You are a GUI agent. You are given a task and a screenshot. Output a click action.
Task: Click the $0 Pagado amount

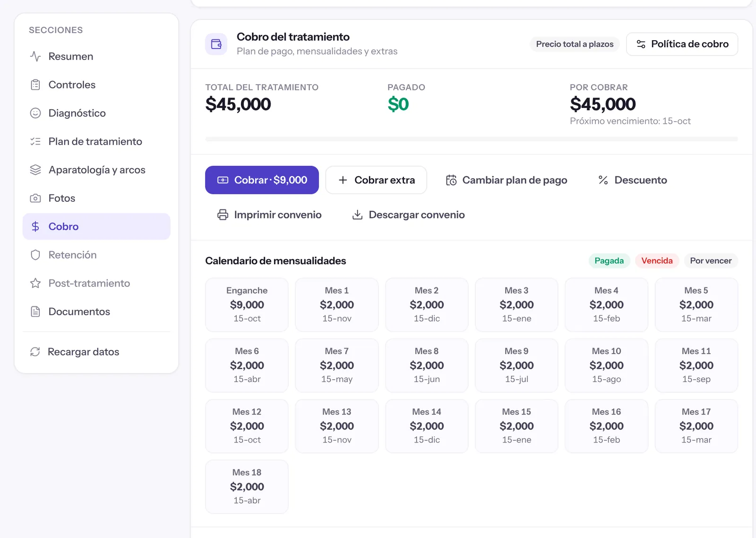[x=398, y=104]
